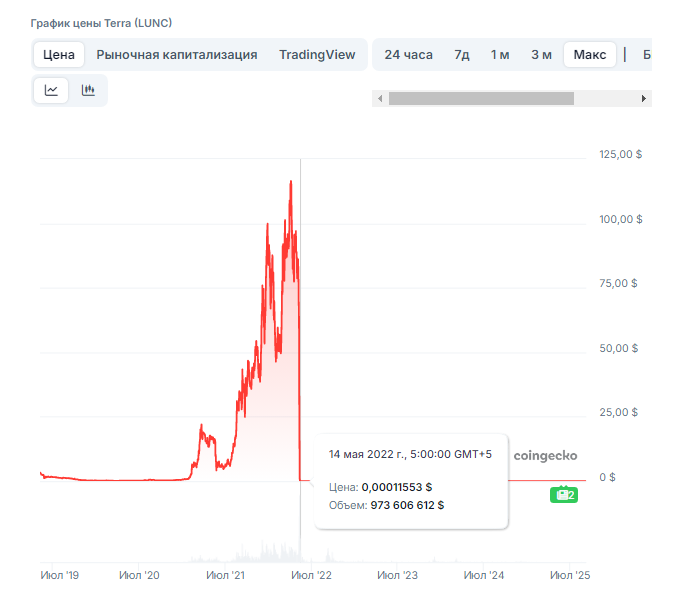This screenshot has width=673, height=595.
Task: Choose the 1 м time range
Action: tap(500, 55)
